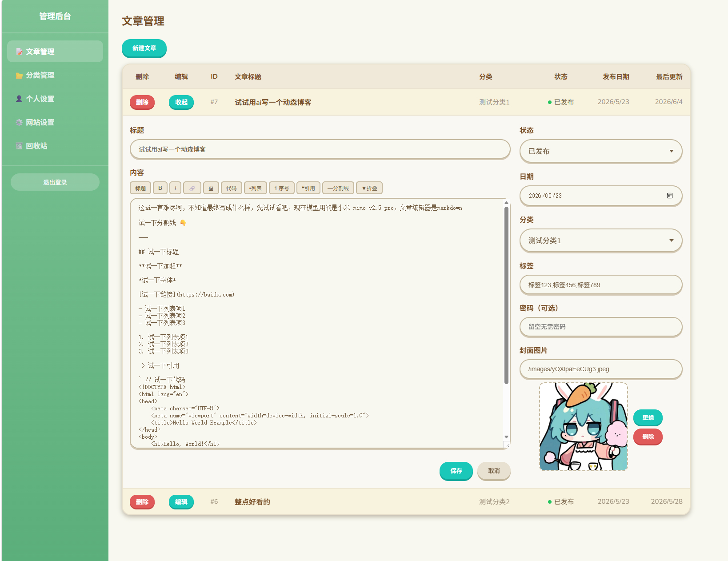Collapse article #7 with the 收起 button
This screenshot has width=728, height=561.
point(181,102)
